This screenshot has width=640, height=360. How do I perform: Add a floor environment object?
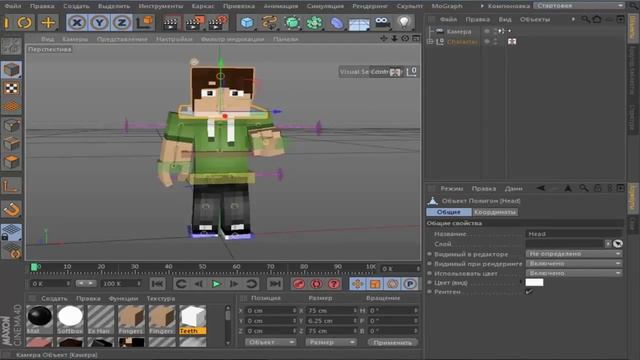[359, 23]
